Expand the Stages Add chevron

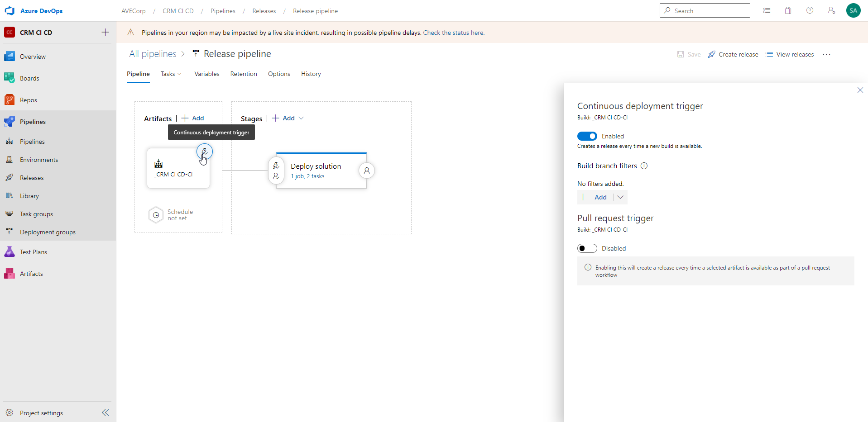point(301,118)
